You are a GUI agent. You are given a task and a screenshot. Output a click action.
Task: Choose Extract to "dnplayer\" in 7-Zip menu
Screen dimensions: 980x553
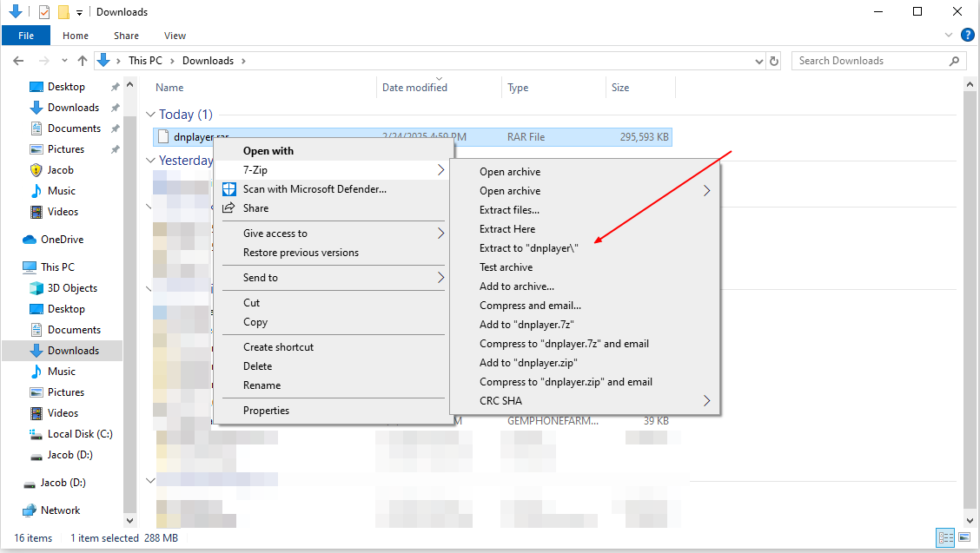click(529, 248)
